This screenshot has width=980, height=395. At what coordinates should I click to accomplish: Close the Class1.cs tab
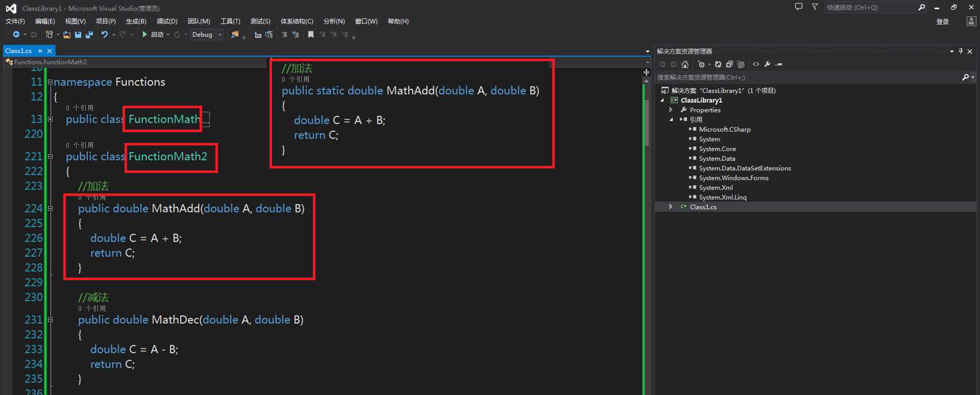tap(50, 51)
